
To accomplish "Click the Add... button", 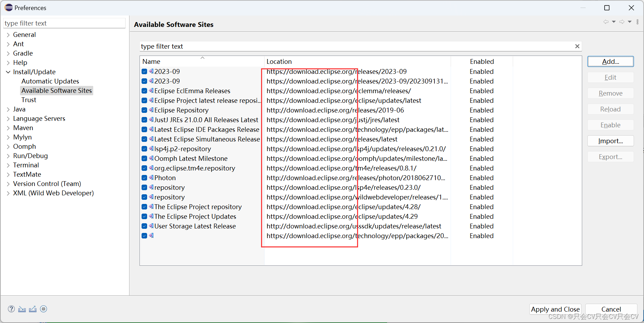I will click(x=611, y=61).
